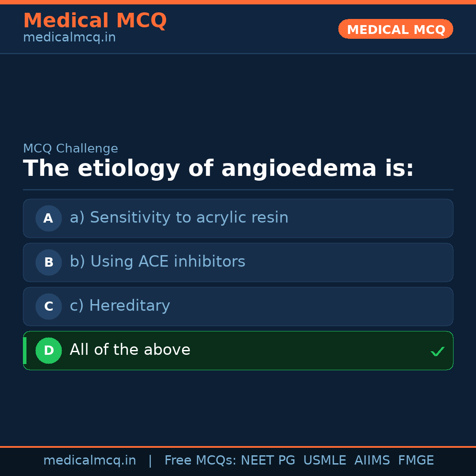The image size is (476, 476).
Task: Pick the 'Hereditary' answer option
Action: [x=120, y=306]
